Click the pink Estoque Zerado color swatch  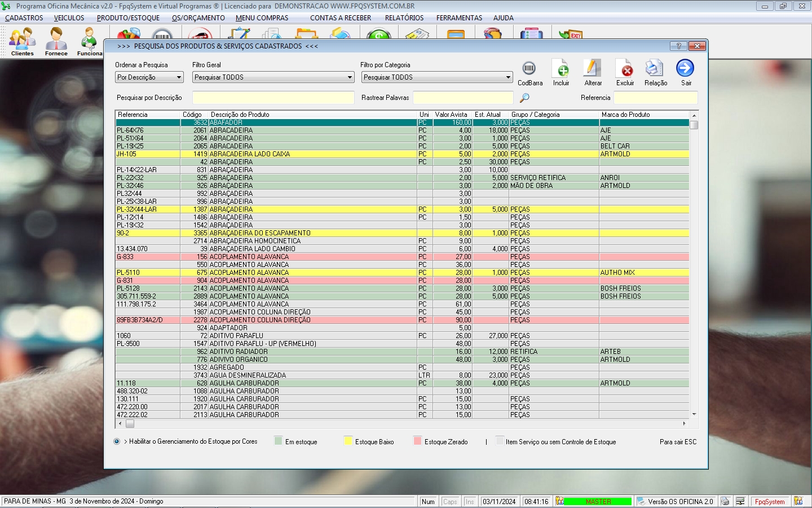[x=417, y=441]
